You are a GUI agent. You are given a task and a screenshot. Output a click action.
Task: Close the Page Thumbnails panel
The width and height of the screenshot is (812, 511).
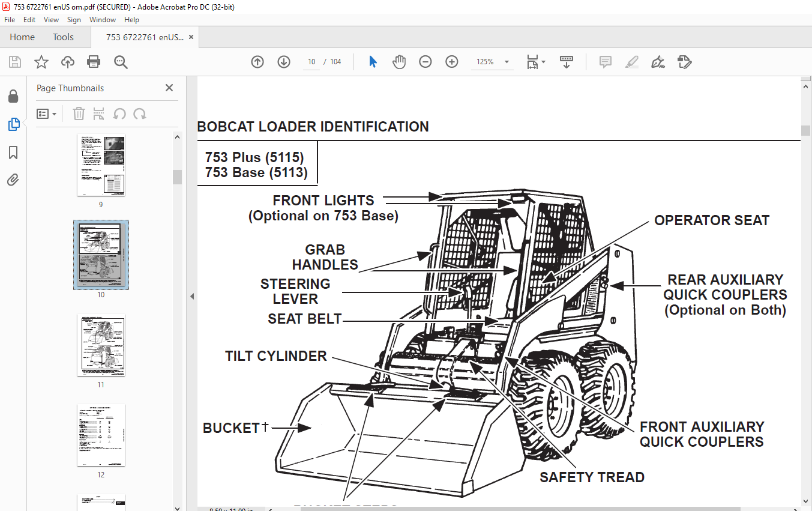169,88
